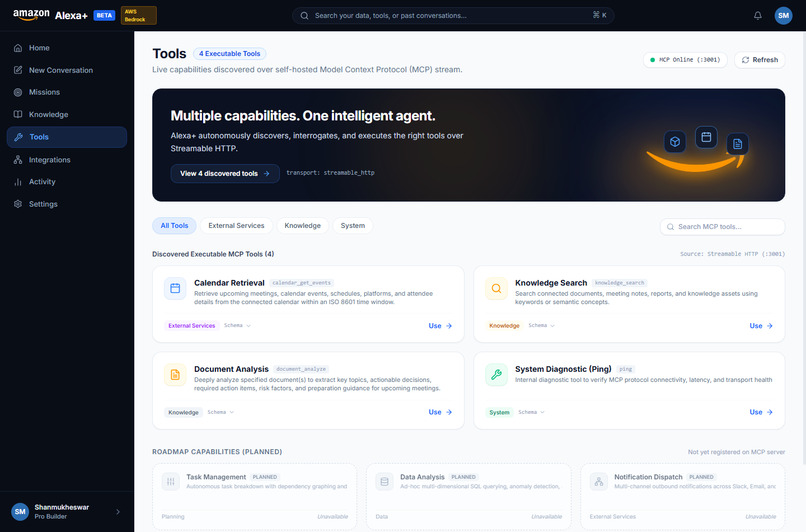Click the Integrations icon in sidebar
Screen dimensions: 806x532
(x=18, y=160)
